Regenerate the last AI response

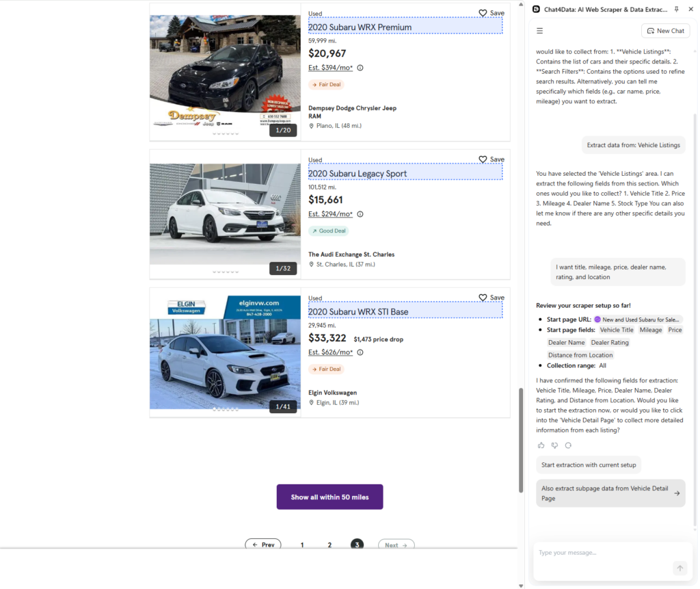[568, 445]
